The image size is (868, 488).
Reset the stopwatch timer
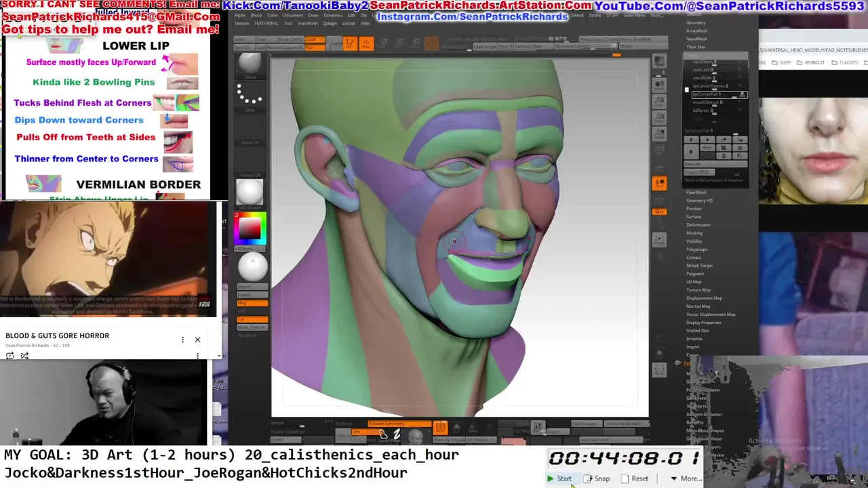(635, 479)
